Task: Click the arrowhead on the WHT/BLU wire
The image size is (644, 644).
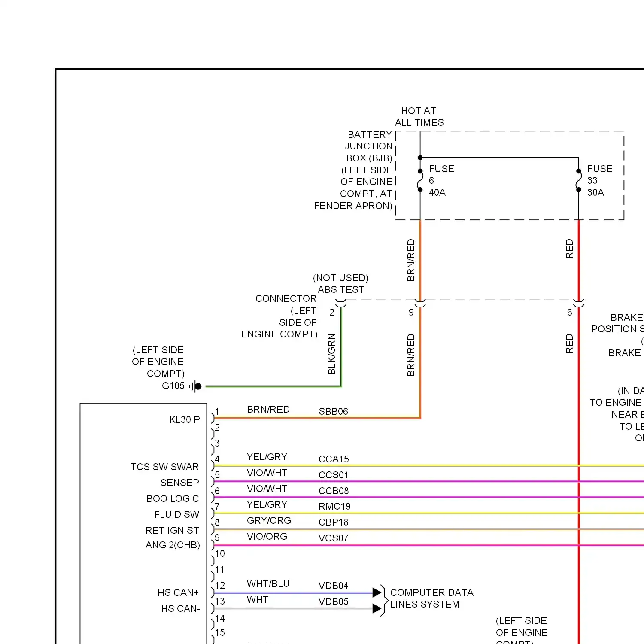Action: coord(377,592)
